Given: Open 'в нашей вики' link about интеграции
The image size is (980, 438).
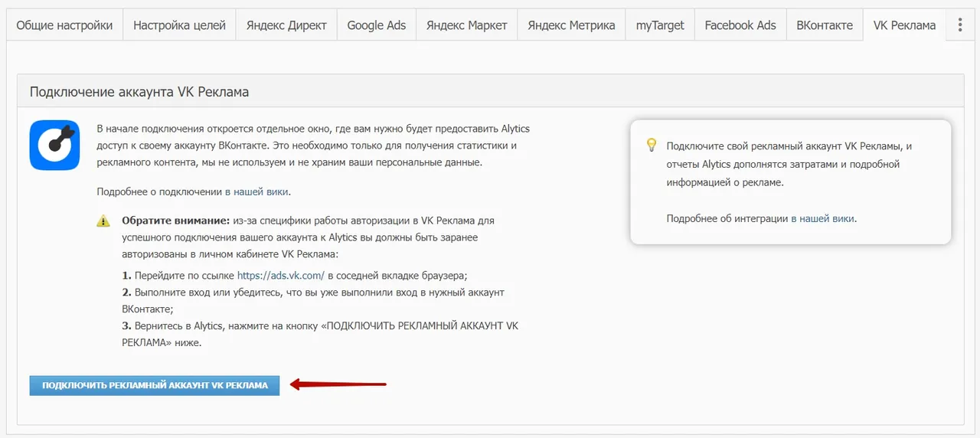Looking at the screenshot, I should 823,218.
